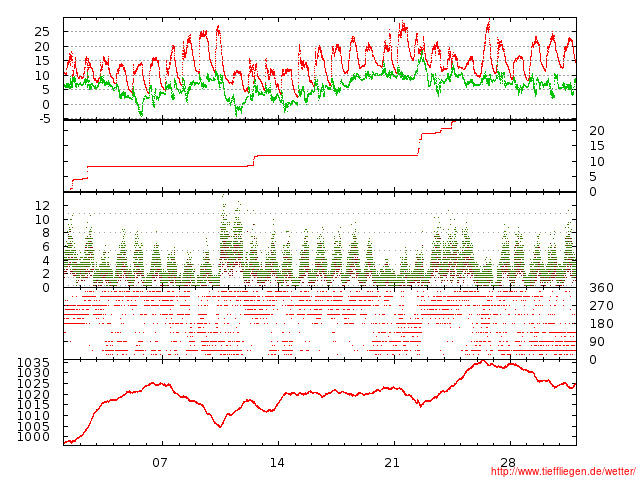Screen dimensions: 640x480
Task: Click the '4' wind speed axis label
Action: [46, 260]
